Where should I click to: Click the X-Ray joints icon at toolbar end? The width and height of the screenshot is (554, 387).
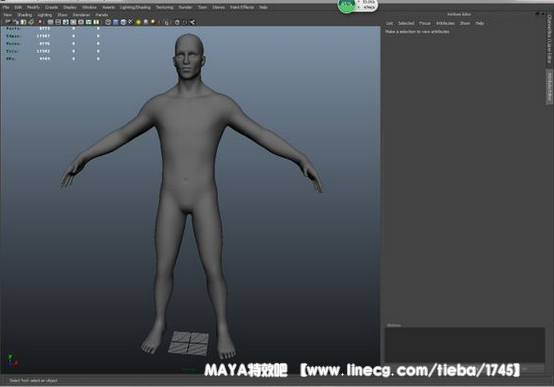coord(193,22)
